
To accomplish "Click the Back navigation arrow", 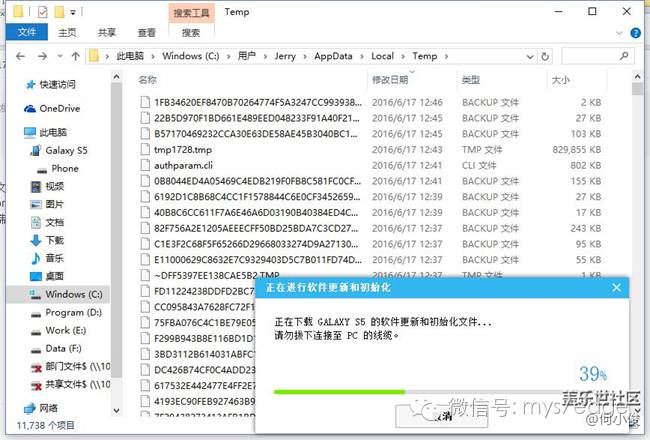I will click(21, 56).
